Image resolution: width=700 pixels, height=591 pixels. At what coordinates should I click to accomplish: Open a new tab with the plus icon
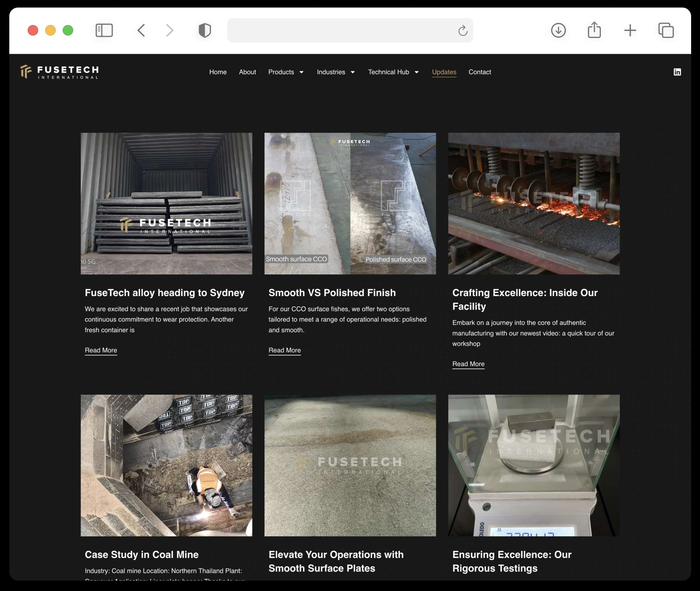click(x=630, y=30)
